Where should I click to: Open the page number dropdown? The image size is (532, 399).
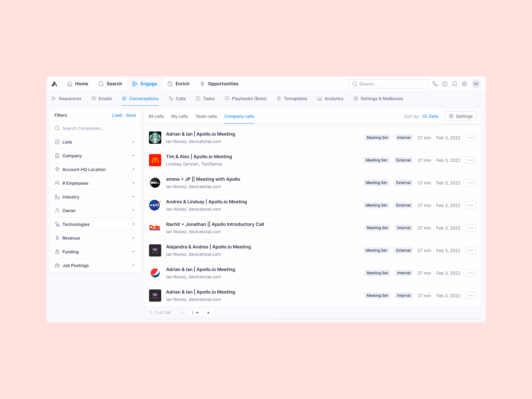195,313
